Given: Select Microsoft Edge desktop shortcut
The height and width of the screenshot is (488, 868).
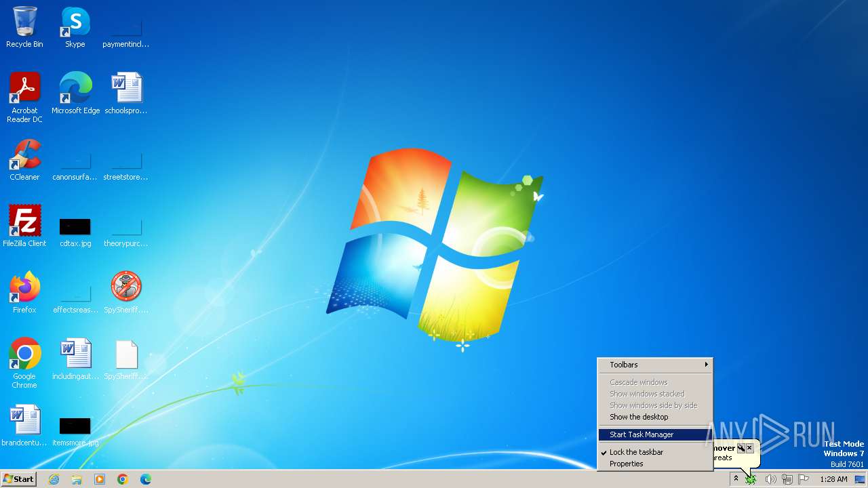Looking at the screenshot, I should click(75, 93).
